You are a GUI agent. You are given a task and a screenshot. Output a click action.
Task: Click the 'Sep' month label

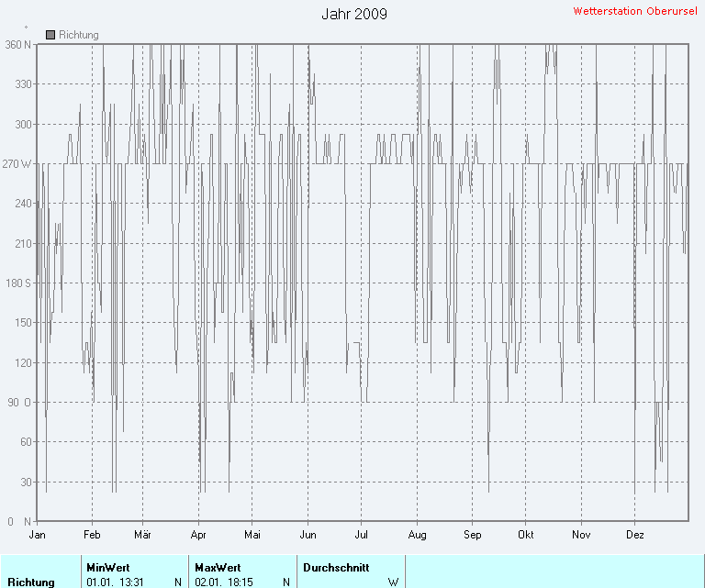[473, 535]
